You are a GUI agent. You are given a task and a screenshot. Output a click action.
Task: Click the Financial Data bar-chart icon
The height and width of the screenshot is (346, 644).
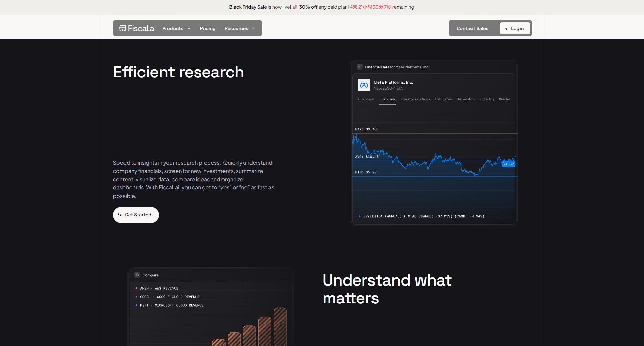[x=359, y=67]
